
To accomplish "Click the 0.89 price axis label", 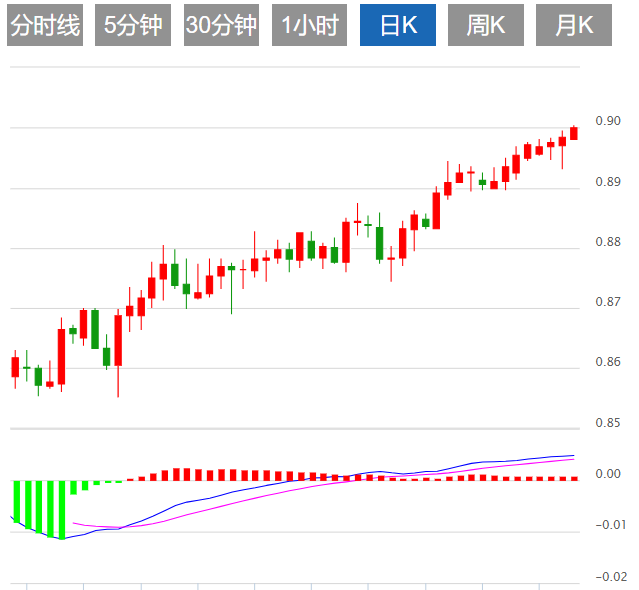I will 607,182.
